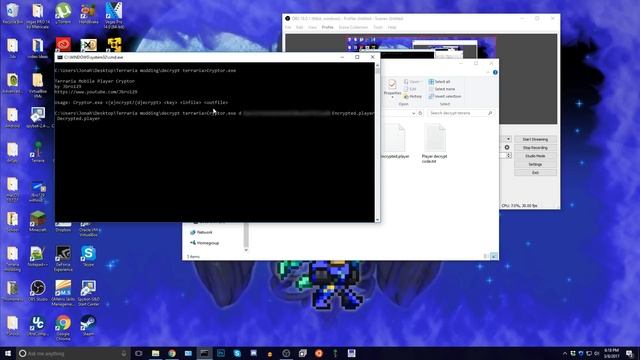Viewport: 640px width, 360px height.
Task: Open the Recycle Bin desktop icon
Action: pos(12,13)
